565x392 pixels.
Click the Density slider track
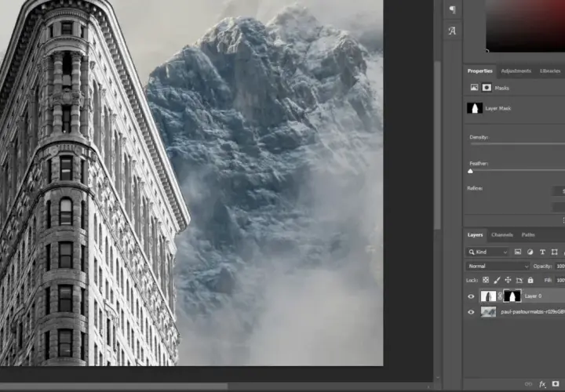517,143
